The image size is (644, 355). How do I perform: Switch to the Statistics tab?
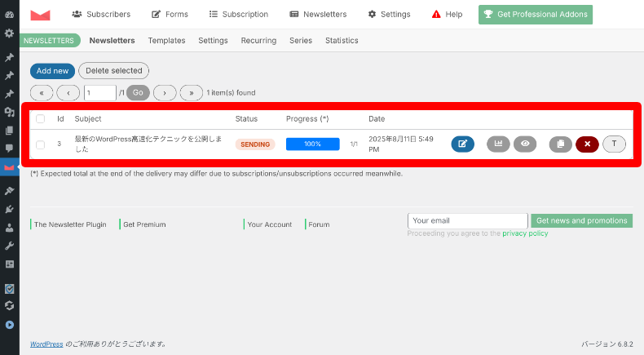click(x=342, y=41)
